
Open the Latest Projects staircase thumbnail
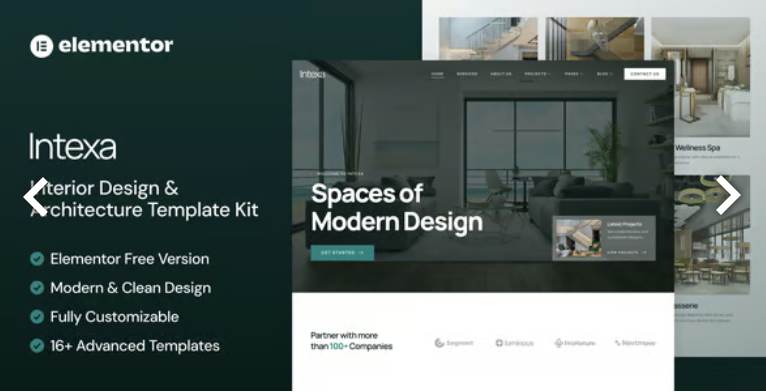coord(579,238)
